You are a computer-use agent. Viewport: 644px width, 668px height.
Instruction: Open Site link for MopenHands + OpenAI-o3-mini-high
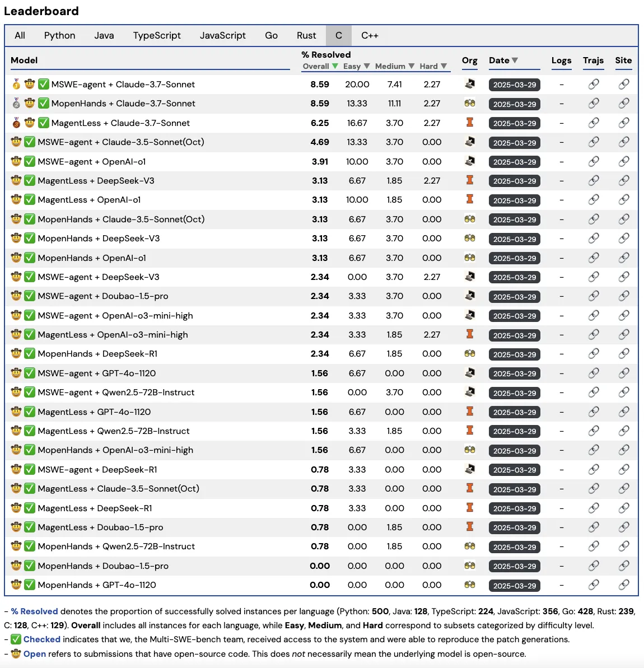[623, 450]
